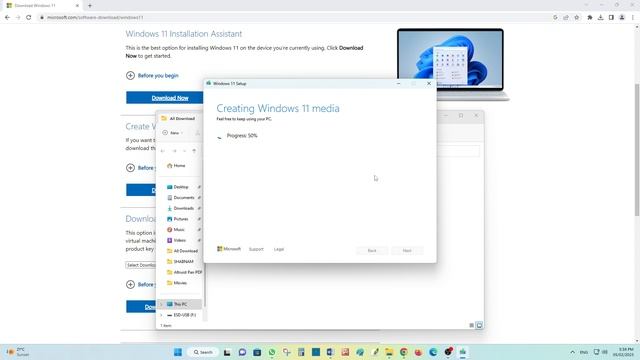Click File Explorer back arrow
The height and width of the screenshot is (360, 640).
163,151
